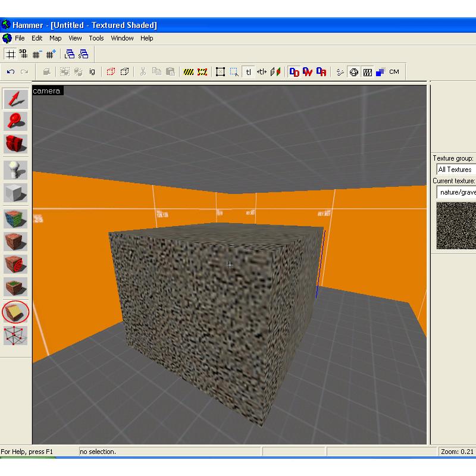The width and height of the screenshot is (476, 476).
Task: Choose the Vertex manipulation tool
Action: coord(16,335)
